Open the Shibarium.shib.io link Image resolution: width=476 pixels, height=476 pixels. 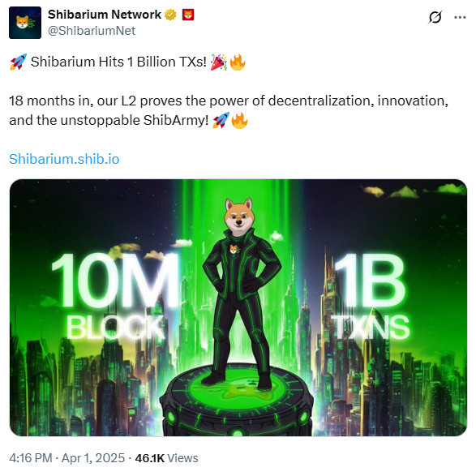tap(64, 159)
